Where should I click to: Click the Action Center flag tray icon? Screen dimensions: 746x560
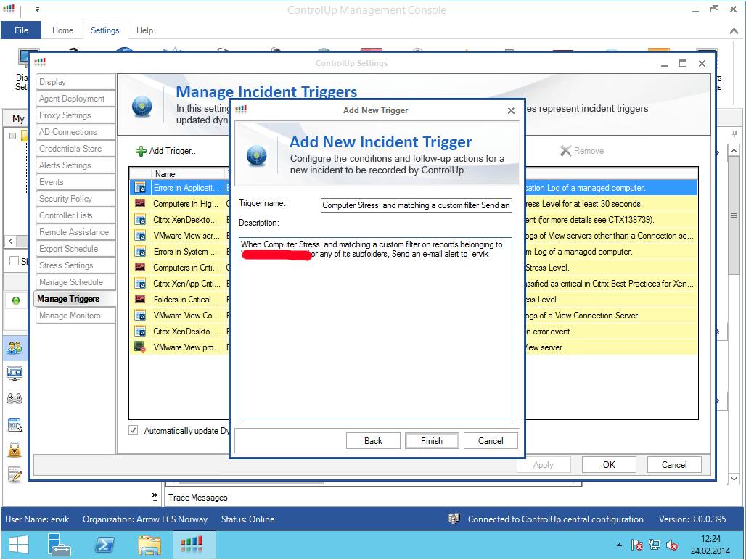tap(636, 545)
